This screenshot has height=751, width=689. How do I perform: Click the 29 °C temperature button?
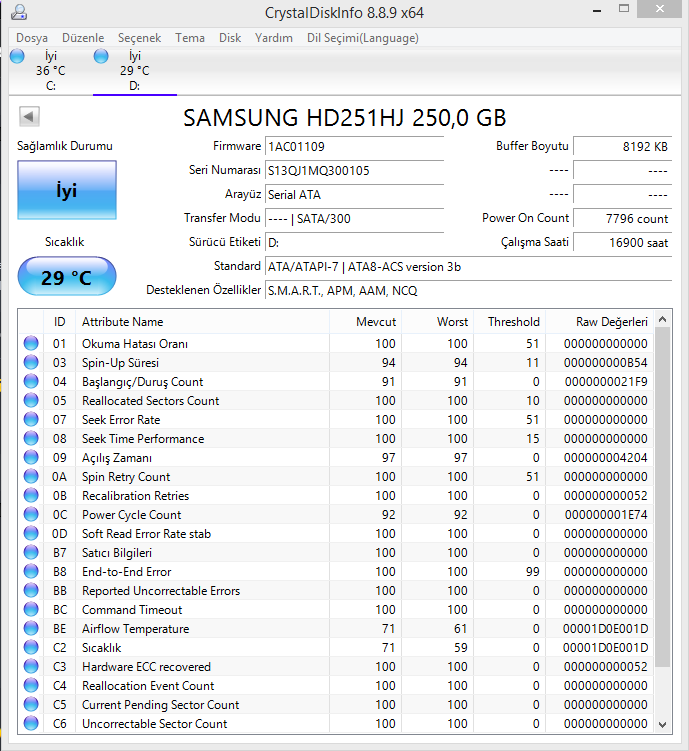point(67,277)
